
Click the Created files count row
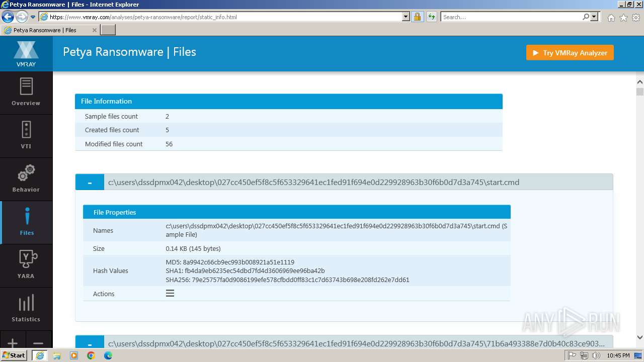289,130
